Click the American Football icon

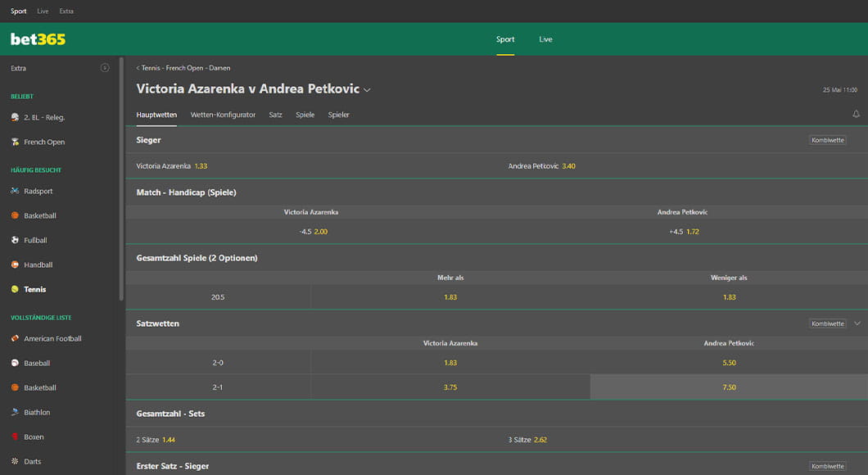[x=15, y=338]
